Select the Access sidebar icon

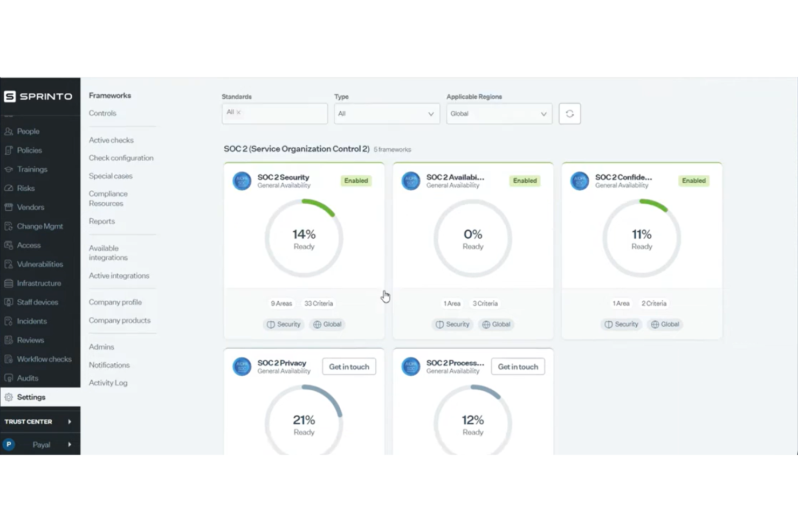9,245
